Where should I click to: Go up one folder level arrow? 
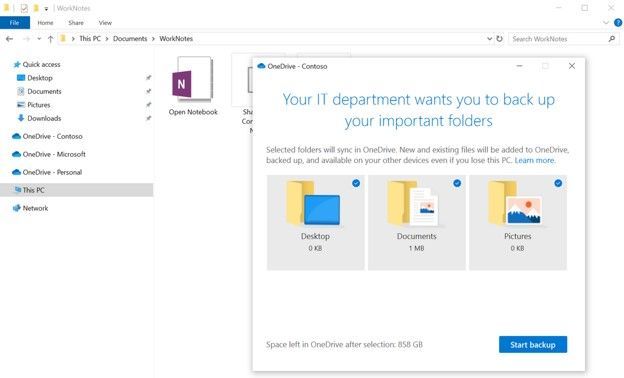click(x=51, y=39)
